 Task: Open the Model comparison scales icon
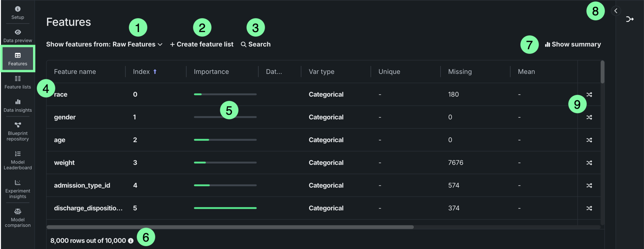pyautogui.click(x=18, y=217)
